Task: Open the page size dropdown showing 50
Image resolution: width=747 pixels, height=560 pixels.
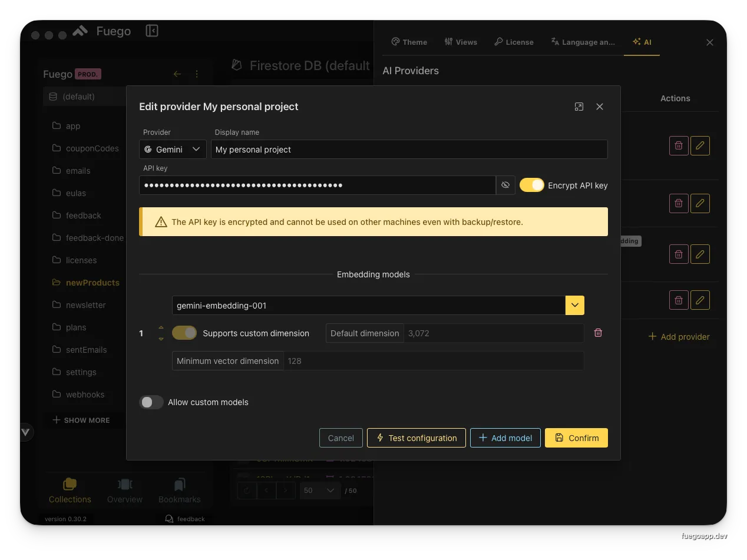Action: (x=320, y=490)
